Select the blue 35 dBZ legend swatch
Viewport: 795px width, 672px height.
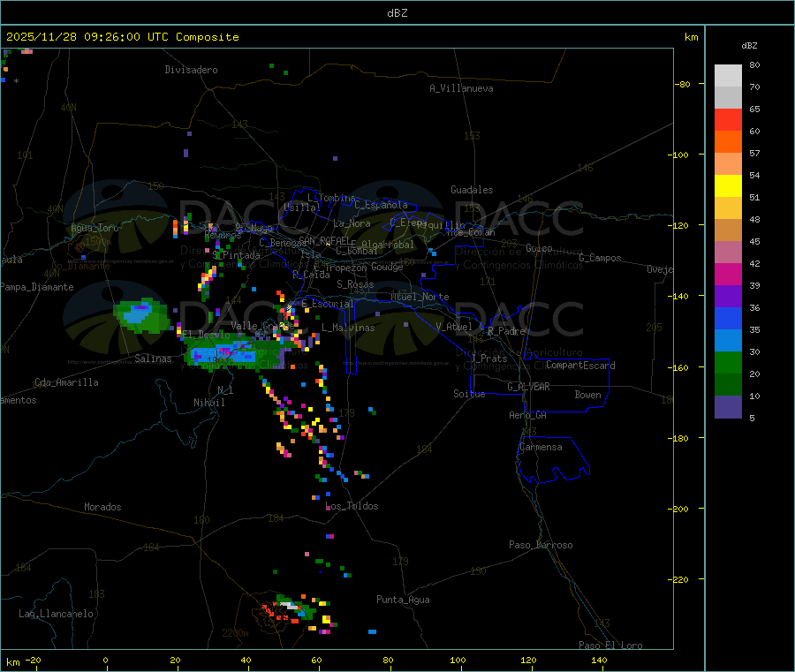pyautogui.click(x=728, y=318)
